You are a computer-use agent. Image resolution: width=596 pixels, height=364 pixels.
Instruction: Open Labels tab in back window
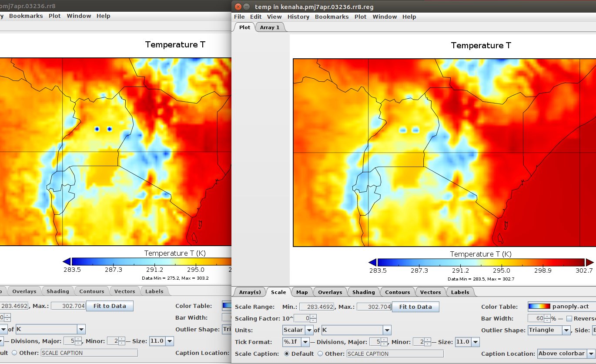click(x=154, y=291)
